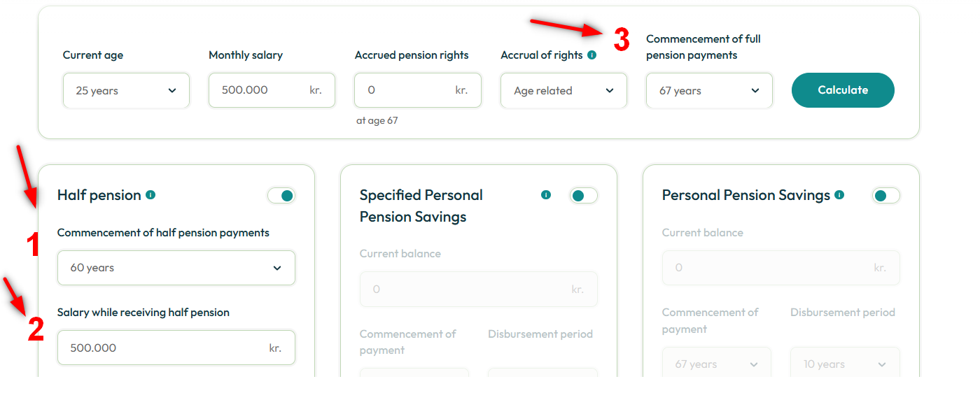Viewport: 980px width, 393px height.
Task: Click chevron arrow in 60 years dropdown
Action: pyautogui.click(x=277, y=268)
